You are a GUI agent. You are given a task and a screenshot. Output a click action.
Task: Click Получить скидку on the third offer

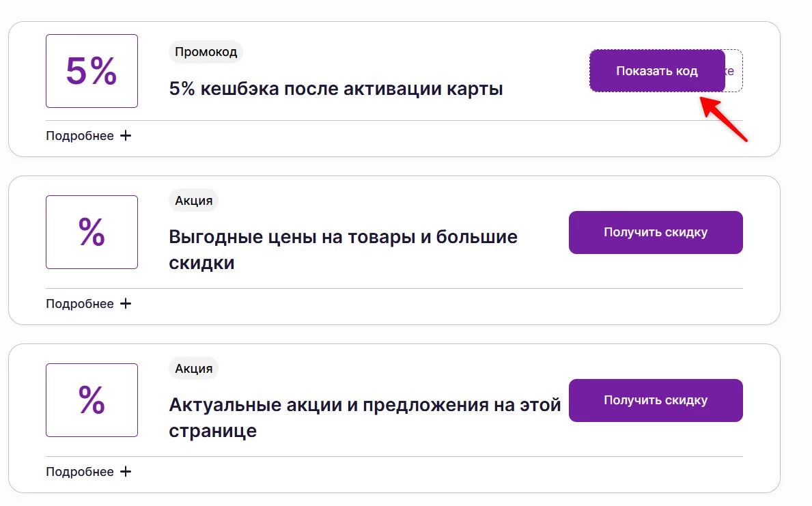coord(655,400)
